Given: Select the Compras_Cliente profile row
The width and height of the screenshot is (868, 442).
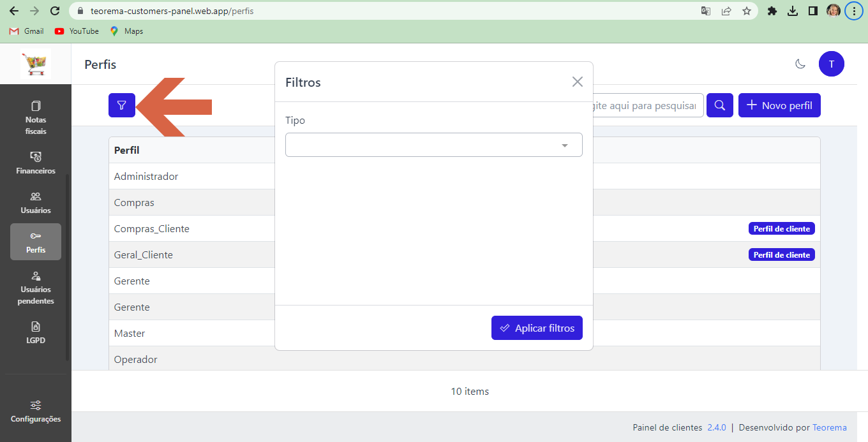Looking at the screenshot, I should [x=464, y=228].
